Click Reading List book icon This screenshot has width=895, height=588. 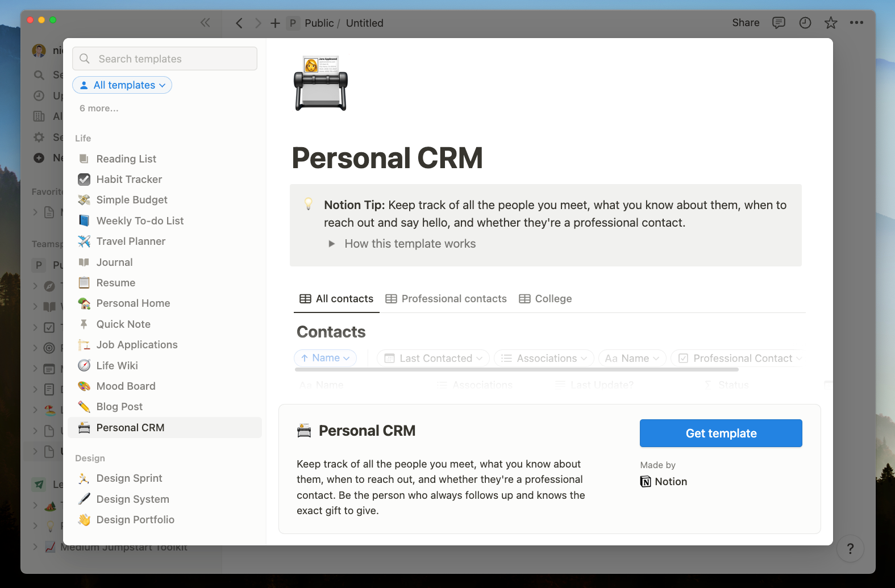84,159
